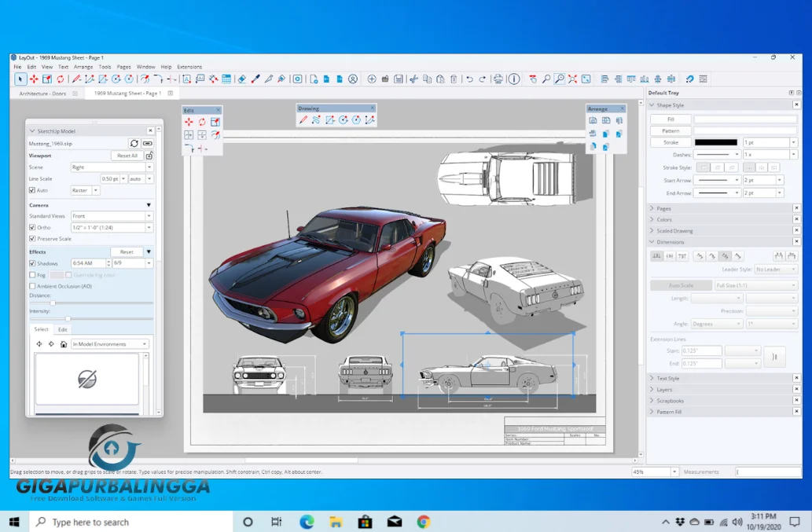Choose the Select arrow tool in main toolbar

[x=20, y=79]
